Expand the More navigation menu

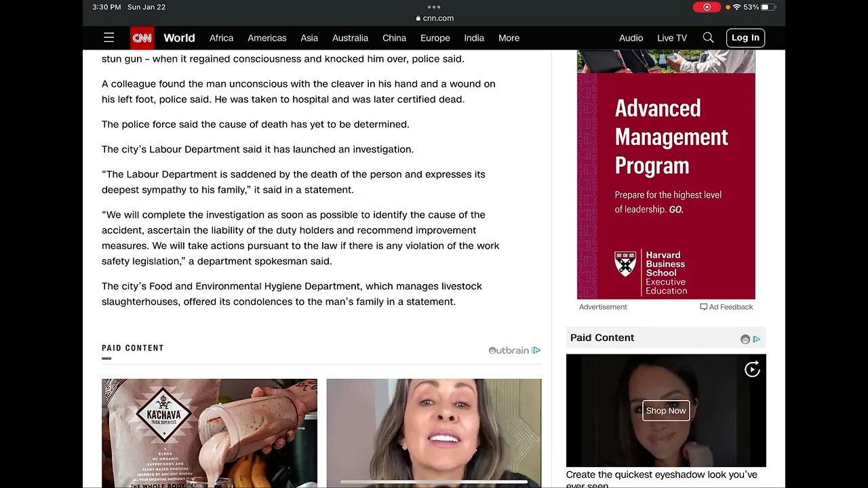pos(509,38)
